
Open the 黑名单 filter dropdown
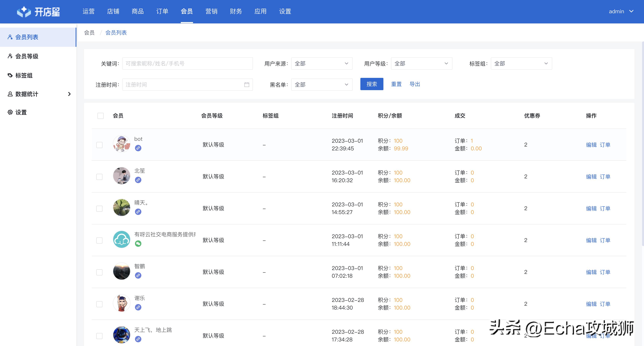(322, 84)
